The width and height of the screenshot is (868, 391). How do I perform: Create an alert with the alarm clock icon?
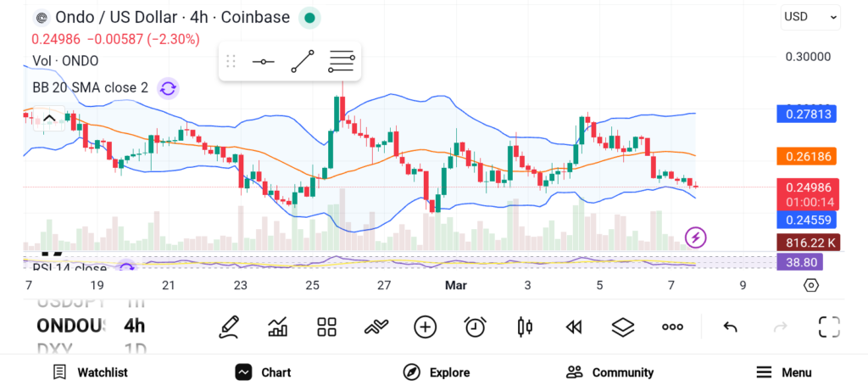pyautogui.click(x=475, y=327)
